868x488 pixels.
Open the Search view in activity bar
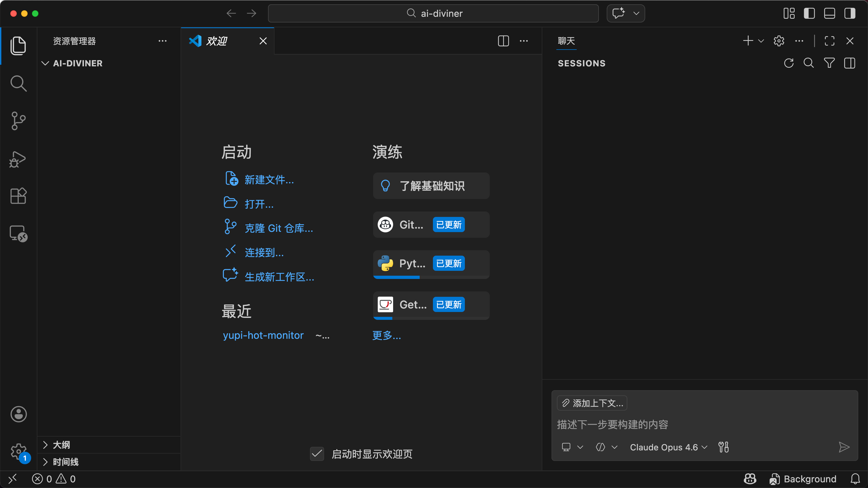[18, 83]
